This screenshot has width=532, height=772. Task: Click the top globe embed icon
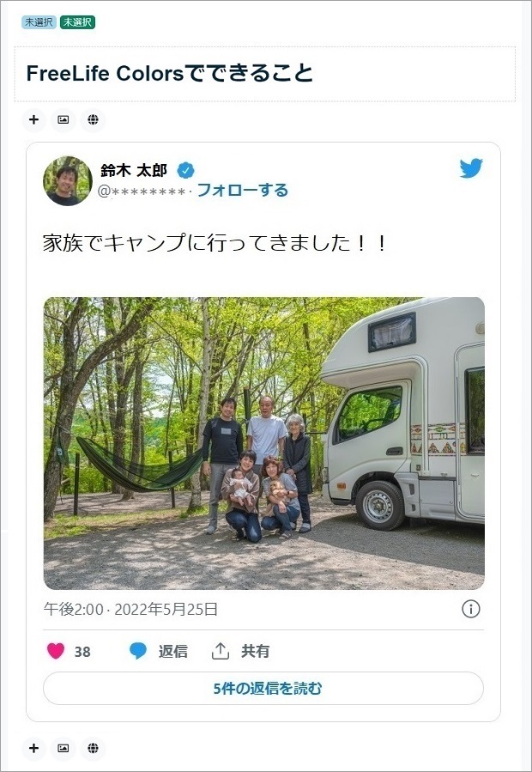[x=93, y=119]
